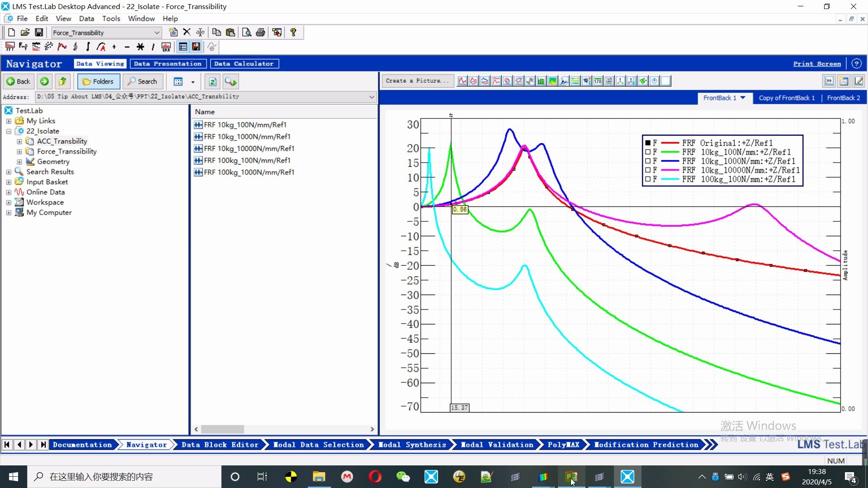
Task: Open the Tools menu
Action: coord(111,19)
